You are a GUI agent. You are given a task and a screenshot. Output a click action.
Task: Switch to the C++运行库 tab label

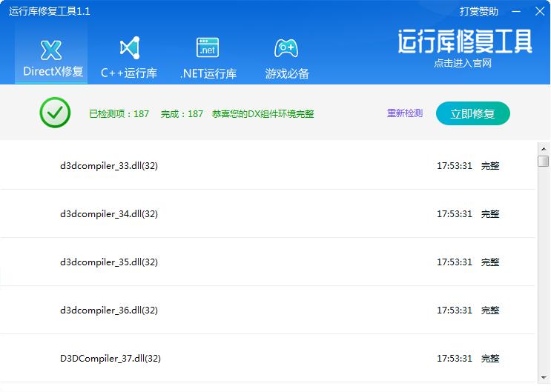129,73
